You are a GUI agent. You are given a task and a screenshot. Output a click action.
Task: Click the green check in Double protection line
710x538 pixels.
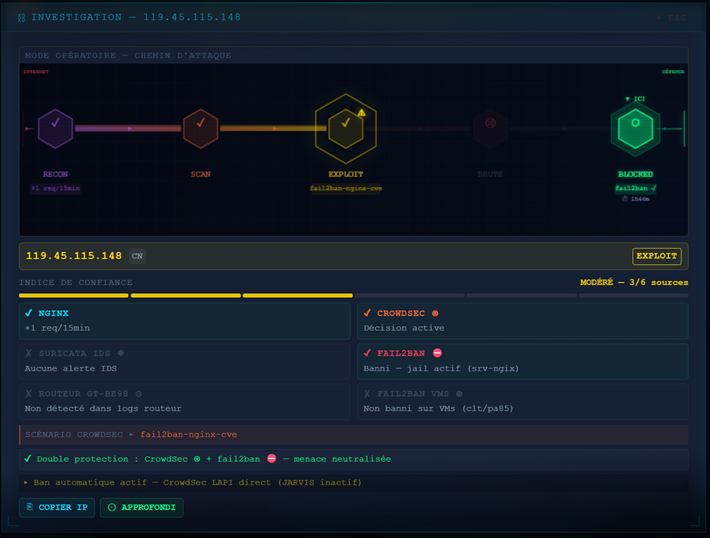(x=28, y=458)
